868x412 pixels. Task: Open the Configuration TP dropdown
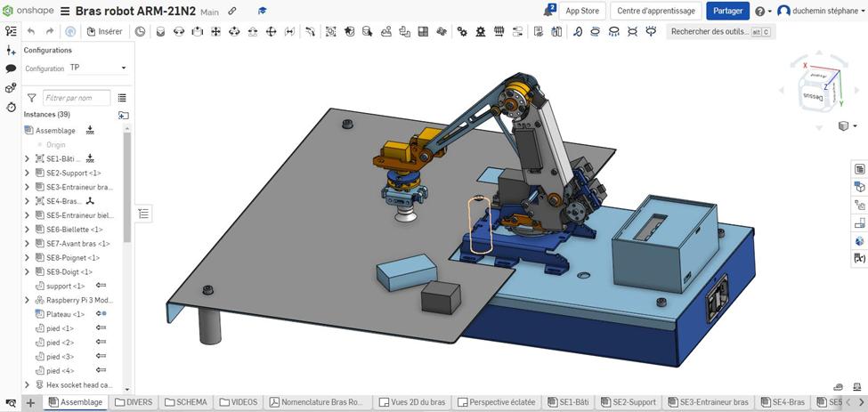pyautogui.click(x=98, y=68)
